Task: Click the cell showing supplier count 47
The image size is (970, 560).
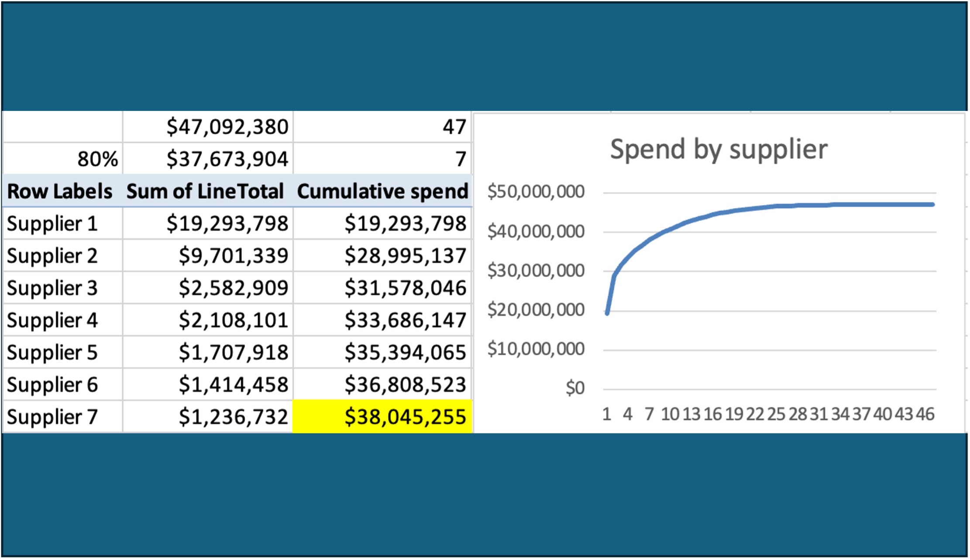Action: 458,127
